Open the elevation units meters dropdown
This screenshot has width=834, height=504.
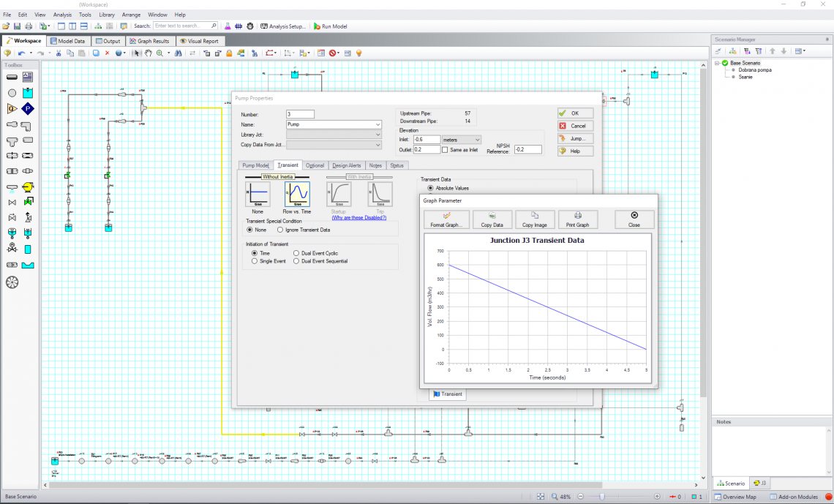462,139
